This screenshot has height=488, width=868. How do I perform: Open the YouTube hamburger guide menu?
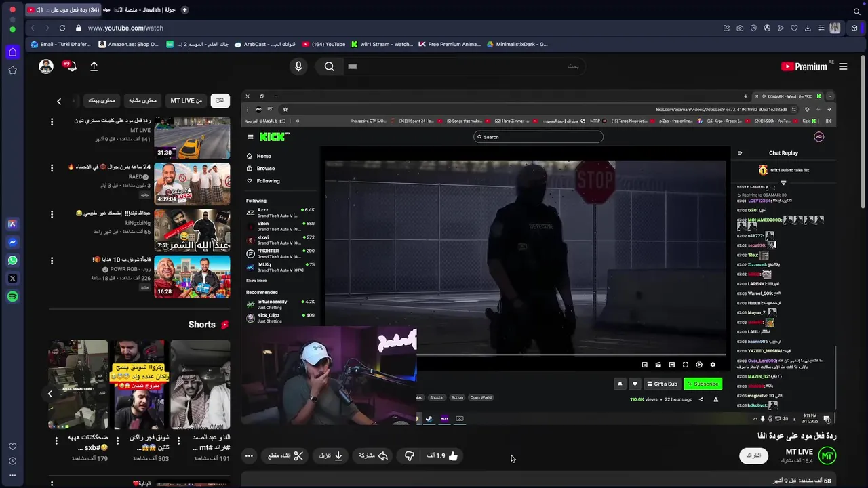843,66
